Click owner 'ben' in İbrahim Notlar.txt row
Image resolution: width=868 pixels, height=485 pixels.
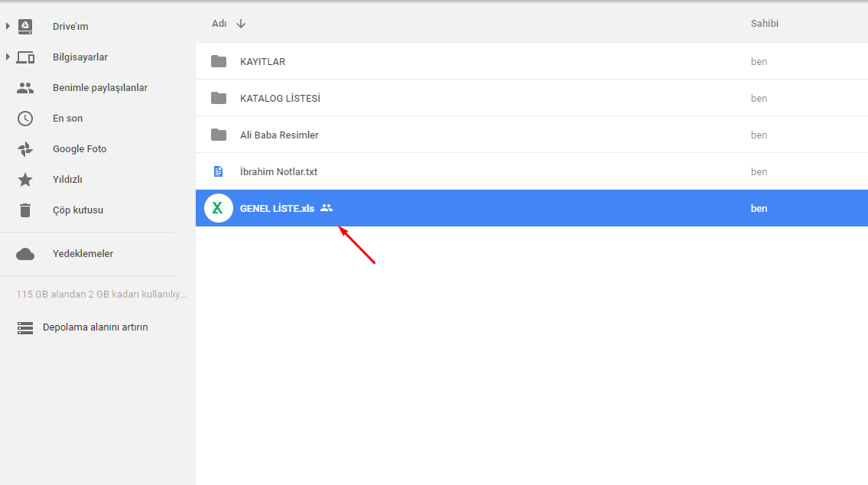point(759,171)
